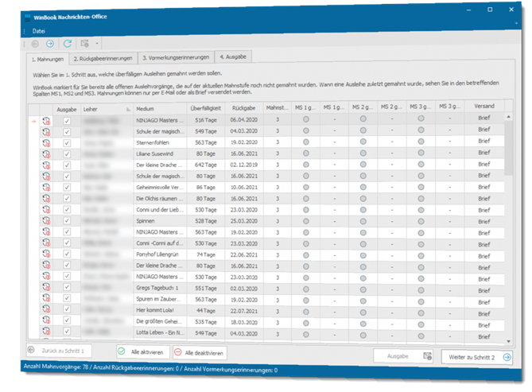The height and width of the screenshot is (392, 532).
Task: Click reminder icon in Conni und der Lieb... row
Action: pyautogui.click(x=46, y=210)
